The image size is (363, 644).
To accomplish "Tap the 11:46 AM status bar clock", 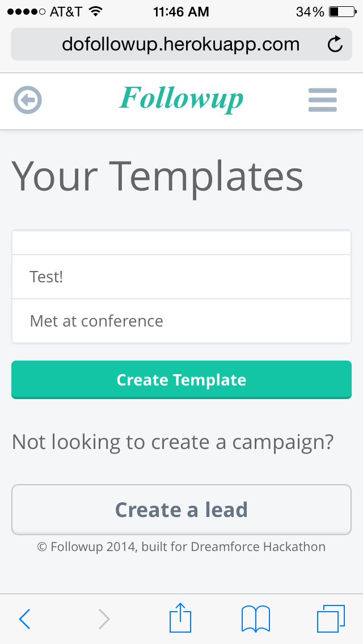I will (x=181, y=11).
